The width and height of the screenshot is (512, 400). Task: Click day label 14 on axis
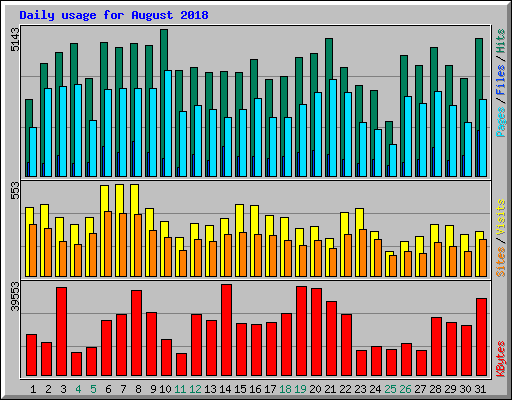coord(225,389)
